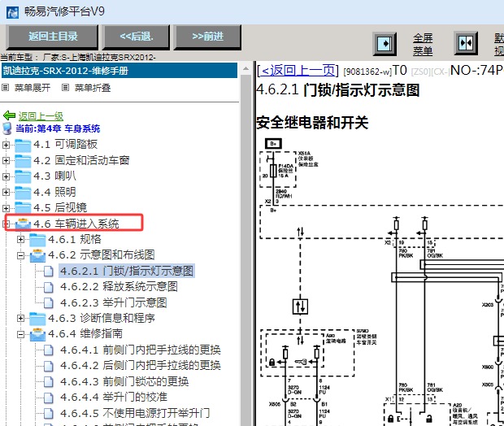This screenshot has width=504, height=426.
Task: Open 4.6.4.1 前侧门内把手拉线的更换
Action: 140,350
